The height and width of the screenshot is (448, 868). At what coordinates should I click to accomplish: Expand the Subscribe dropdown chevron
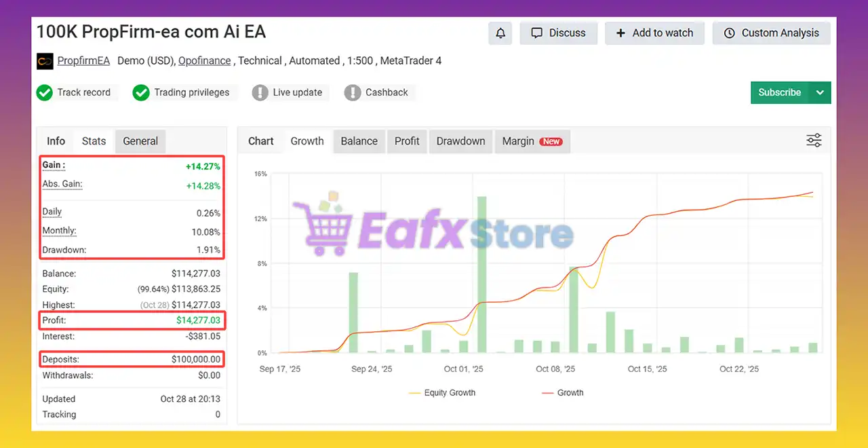(x=820, y=92)
